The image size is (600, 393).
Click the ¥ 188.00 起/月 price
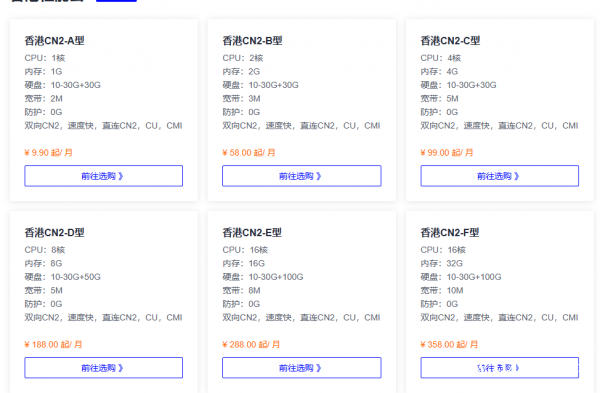click(x=53, y=344)
